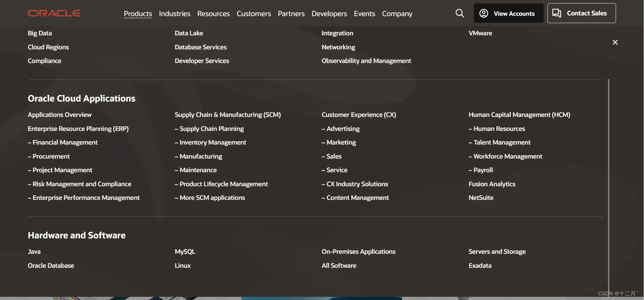This screenshot has width=644, height=300.
Task: View All Software link
Action: [x=339, y=266]
